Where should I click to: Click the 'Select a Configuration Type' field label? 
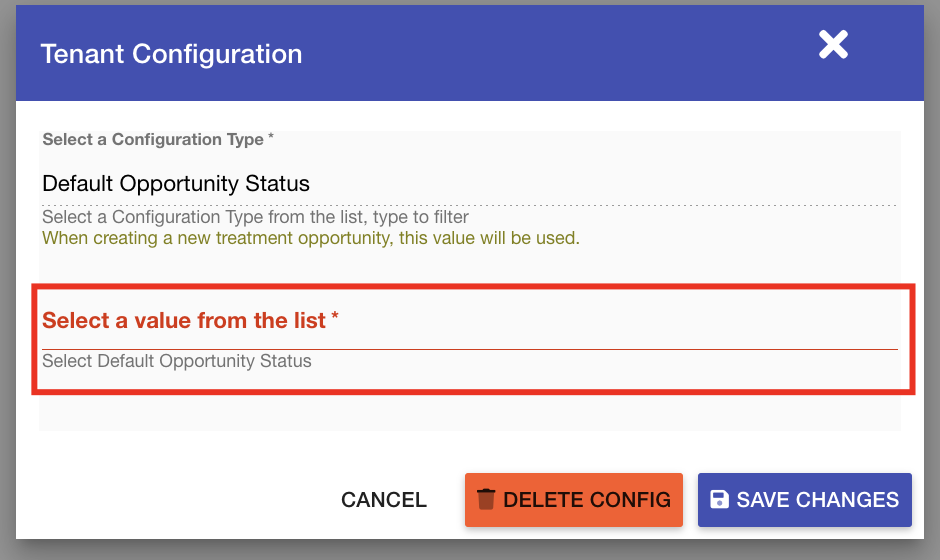tap(152, 140)
